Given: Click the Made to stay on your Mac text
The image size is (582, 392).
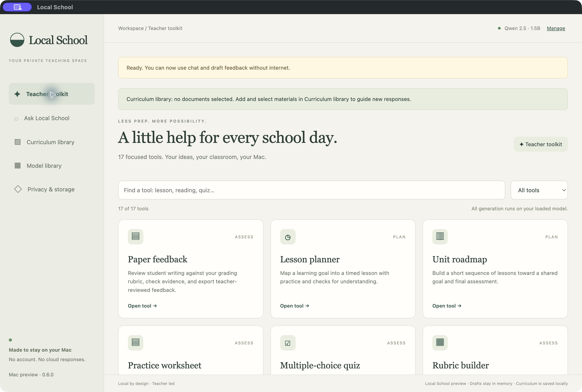Looking at the screenshot, I should (40, 350).
